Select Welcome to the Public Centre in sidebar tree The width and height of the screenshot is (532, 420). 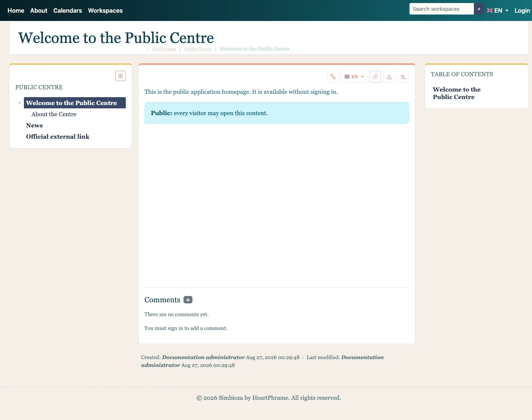point(75,103)
